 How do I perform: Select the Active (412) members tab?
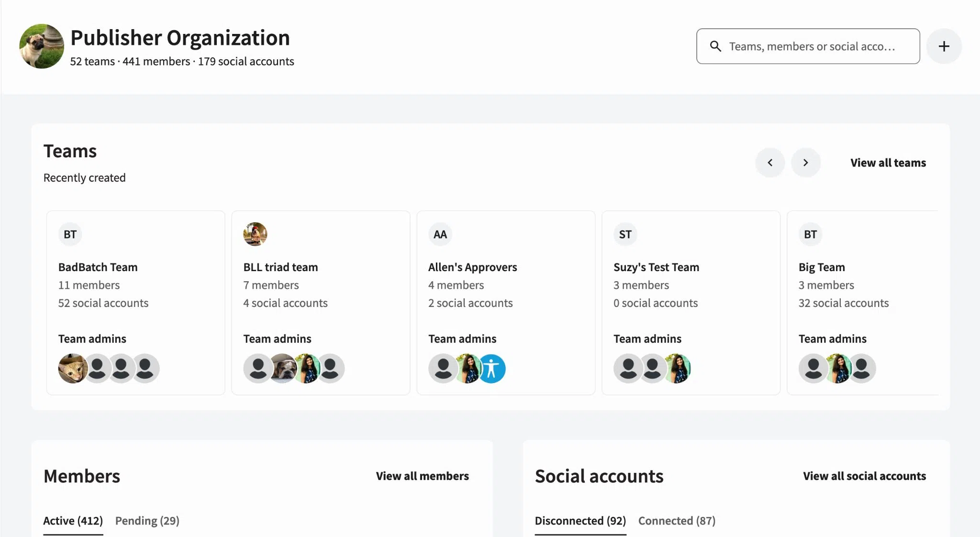click(x=73, y=521)
